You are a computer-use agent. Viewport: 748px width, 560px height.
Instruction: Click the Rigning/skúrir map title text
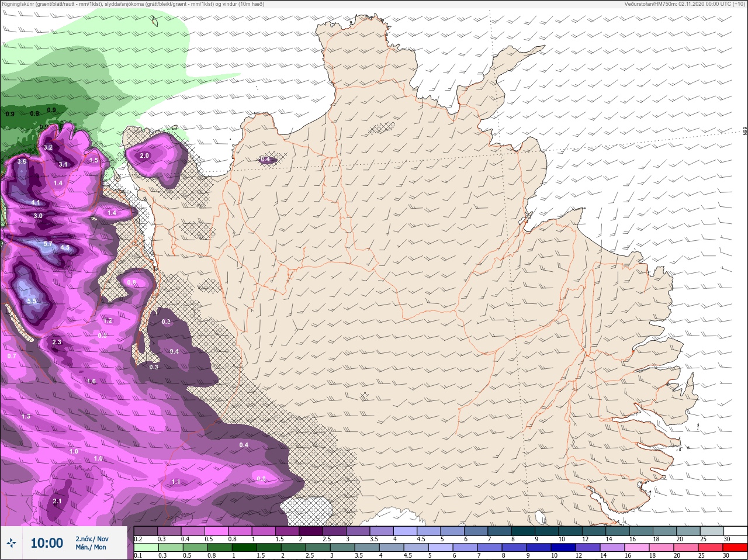(x=133, y=4)
